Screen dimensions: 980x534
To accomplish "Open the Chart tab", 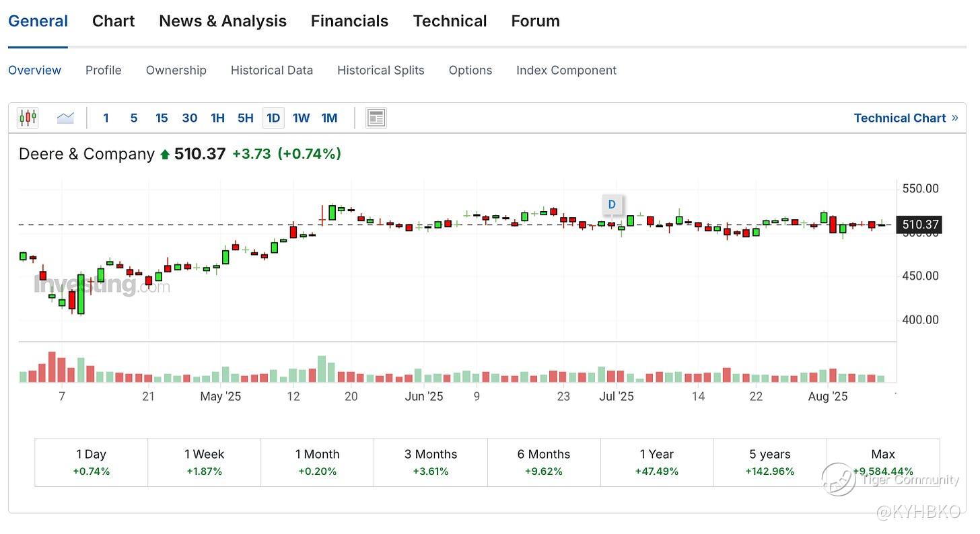I will 114,21.
